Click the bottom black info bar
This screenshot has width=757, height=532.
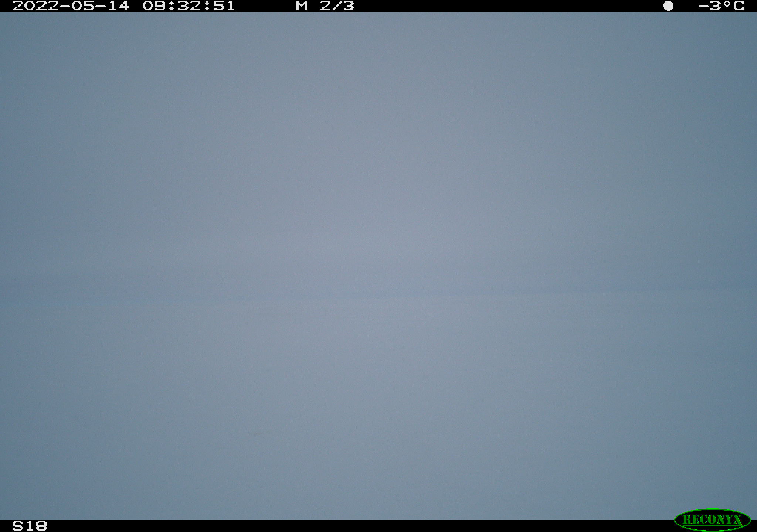378,526
